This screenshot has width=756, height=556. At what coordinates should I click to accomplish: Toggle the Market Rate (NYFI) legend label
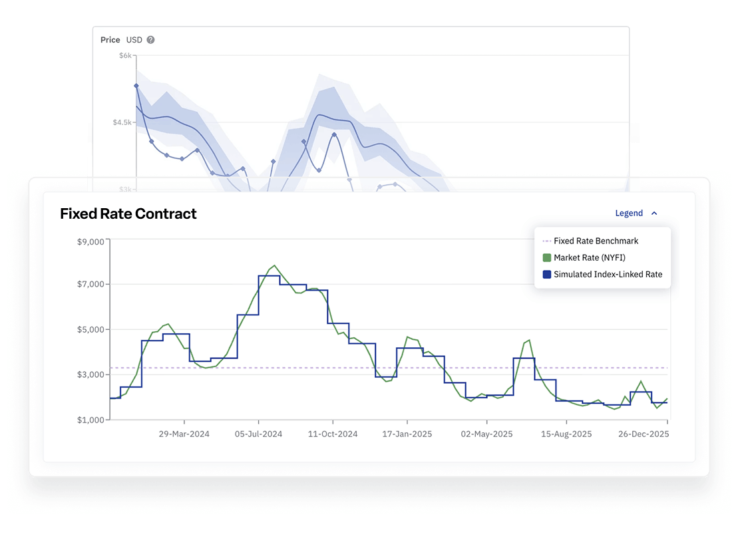tap(589, 257)
